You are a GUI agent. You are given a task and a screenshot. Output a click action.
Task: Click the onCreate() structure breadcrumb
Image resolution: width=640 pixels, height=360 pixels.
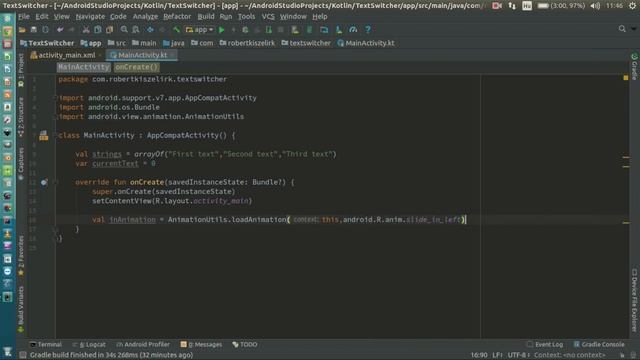pos(136,67)
